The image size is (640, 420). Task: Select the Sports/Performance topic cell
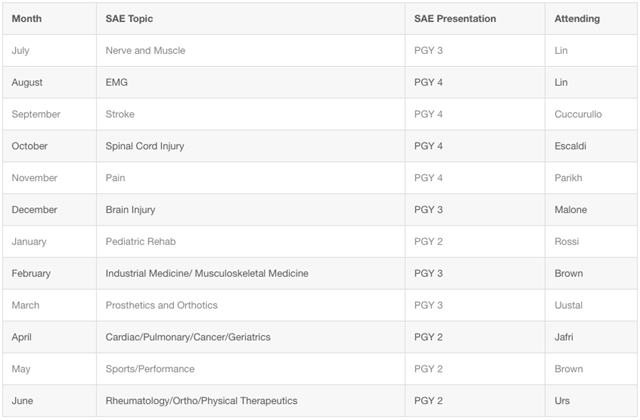click(150, 369)
